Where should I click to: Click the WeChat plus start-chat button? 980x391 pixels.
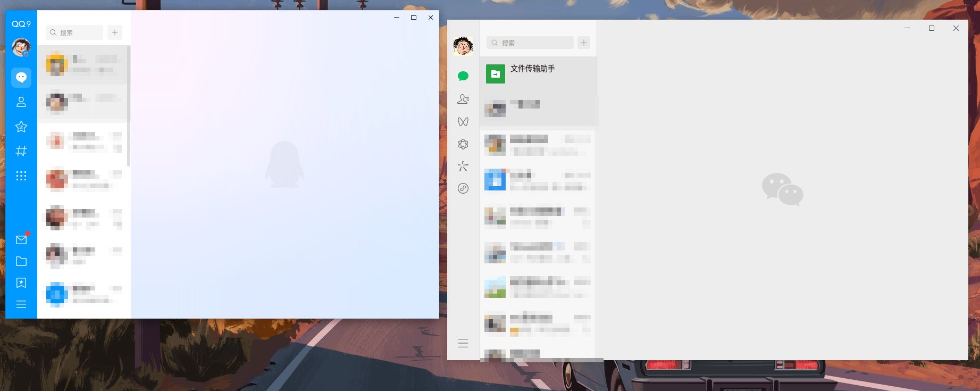click(584, 43)
